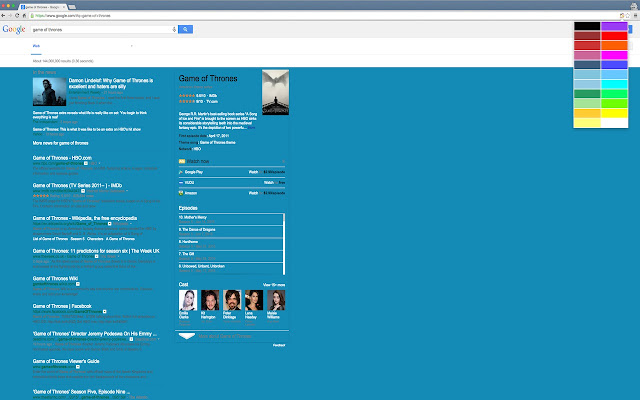Click the VUDU icon in Watch now
This screenshot has height=400, width=640.
point(181,182)
